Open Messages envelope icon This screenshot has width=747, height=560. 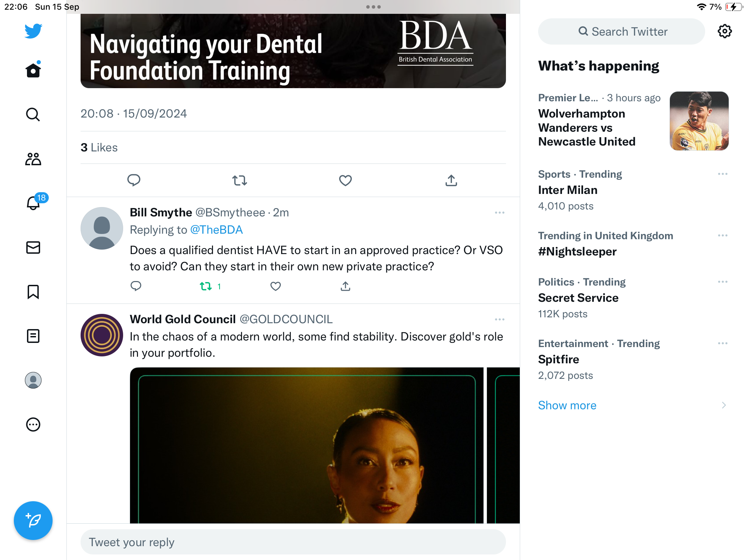tap(33, 248)
